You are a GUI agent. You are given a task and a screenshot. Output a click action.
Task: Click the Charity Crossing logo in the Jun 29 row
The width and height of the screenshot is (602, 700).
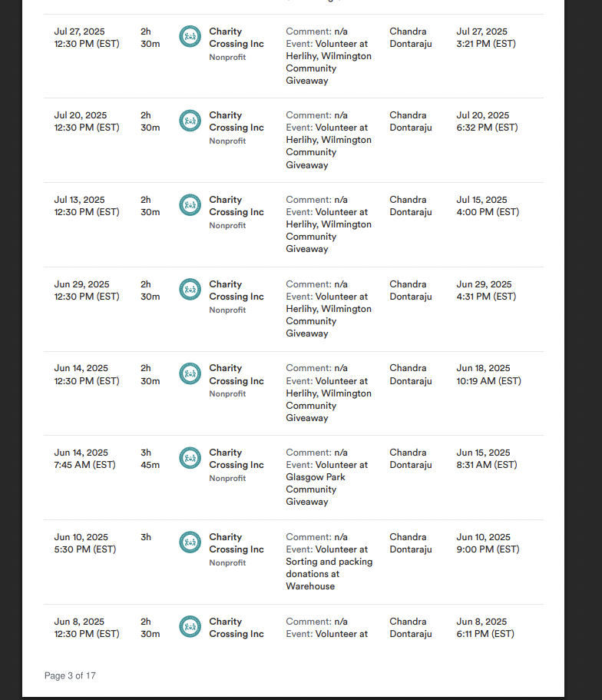tap(190, 289)
